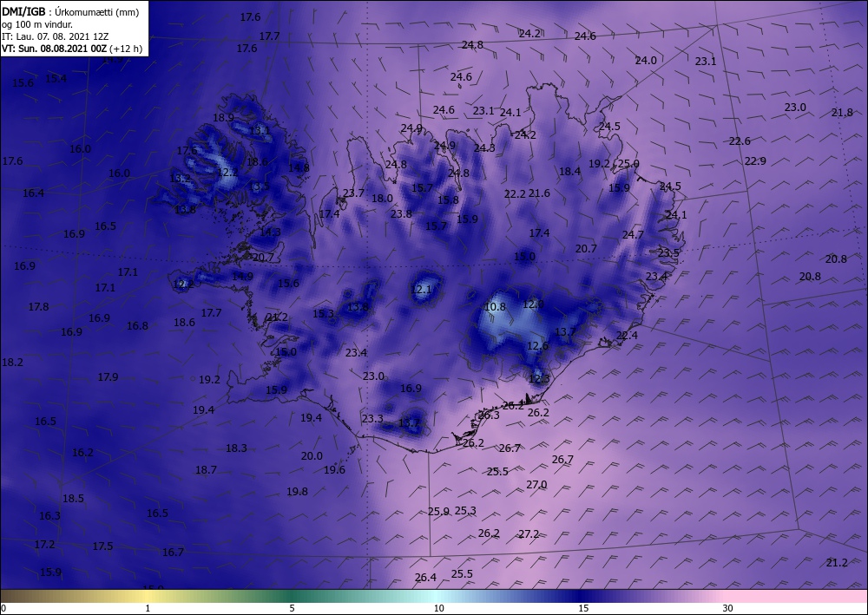The image size is (868, 615).
Task: Click the 26.3 value on the south coast
Action: (489, 415)
